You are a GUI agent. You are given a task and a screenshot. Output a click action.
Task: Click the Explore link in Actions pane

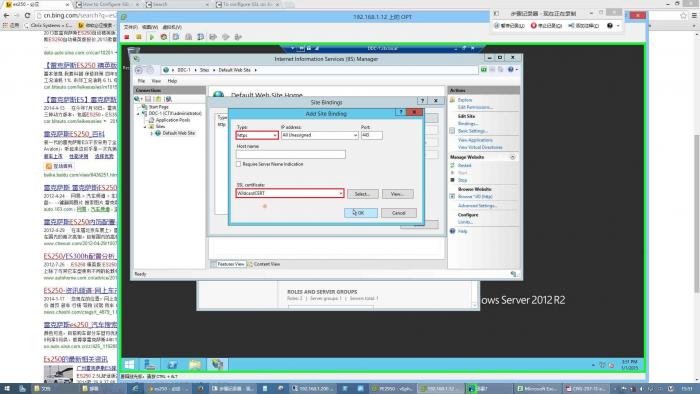[x=465, y=100]
